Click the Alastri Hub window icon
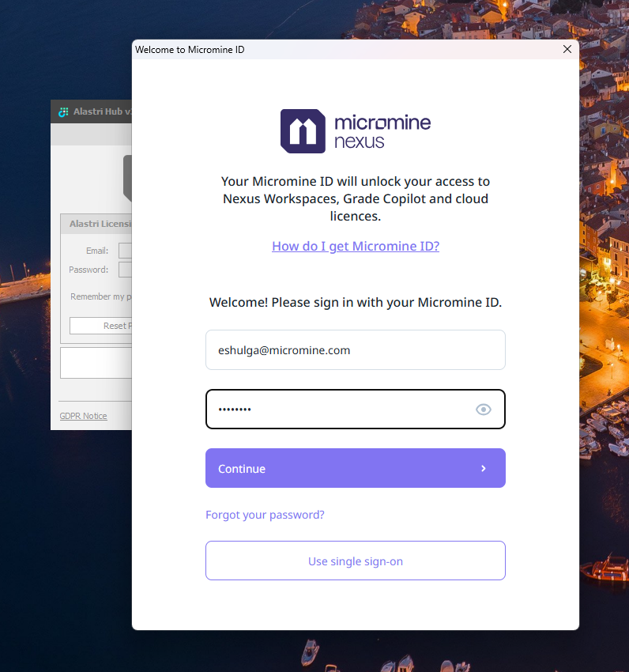This screenshot has height=672, width=629. coord(63,111)
